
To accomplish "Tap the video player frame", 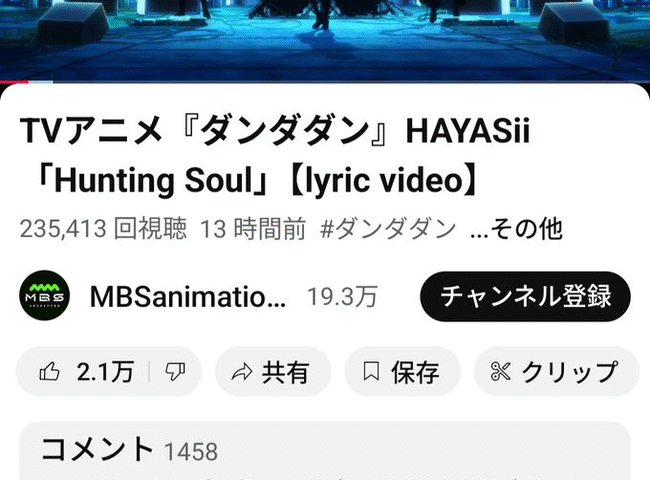I will coord(325,40).
